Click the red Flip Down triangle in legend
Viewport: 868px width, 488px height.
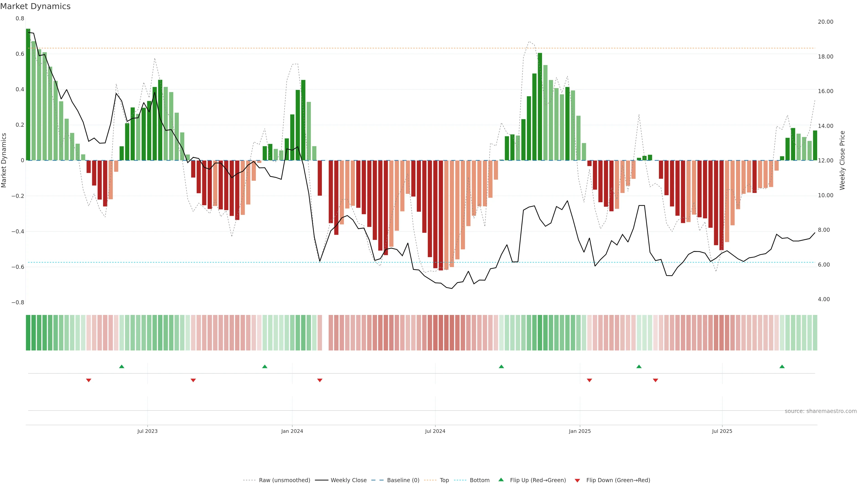tap(577, 480)
